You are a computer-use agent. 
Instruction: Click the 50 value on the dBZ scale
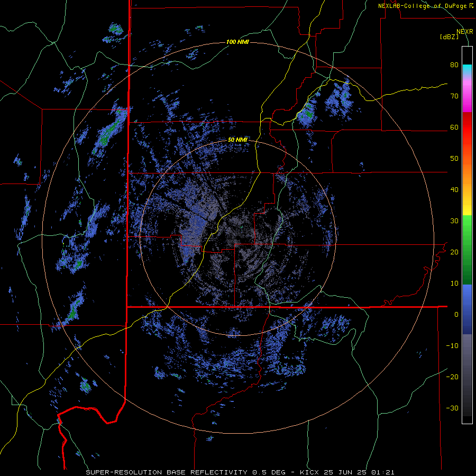tap(454, 159)
